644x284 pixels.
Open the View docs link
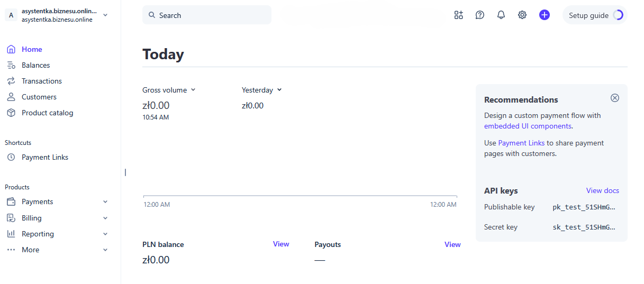(x=602, y=190)
